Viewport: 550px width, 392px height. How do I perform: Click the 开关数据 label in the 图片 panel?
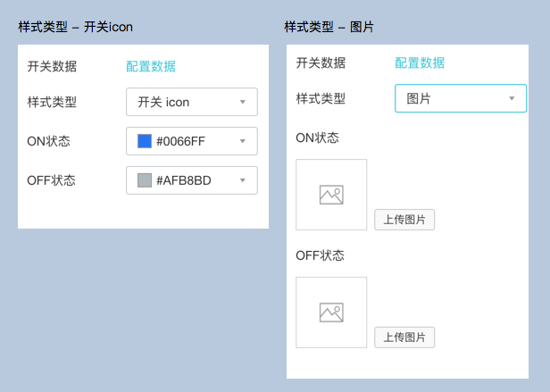coord(321,63)
